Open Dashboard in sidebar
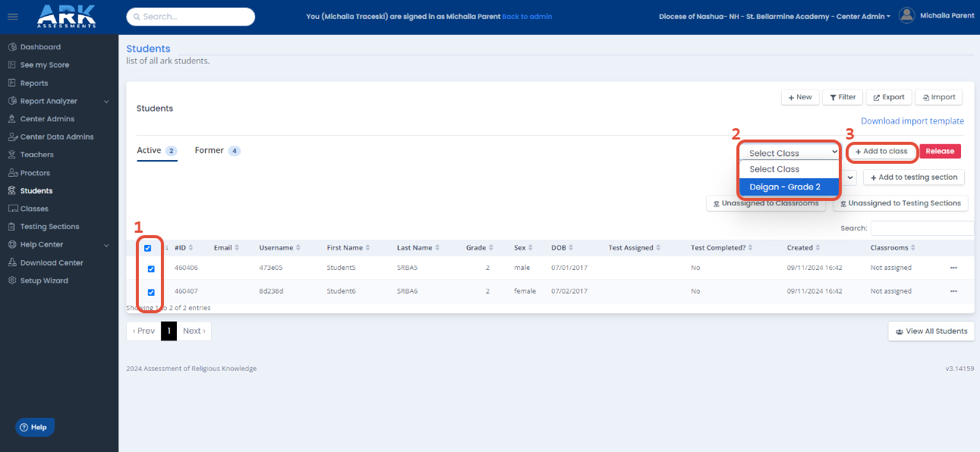980x452 pixels. pyautogui.click(x=40, y=47)
